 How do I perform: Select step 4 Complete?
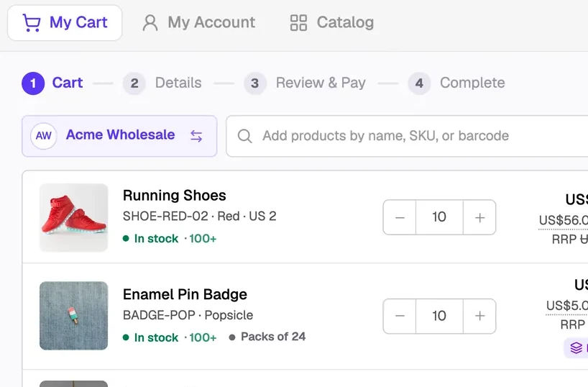point(456,83)
